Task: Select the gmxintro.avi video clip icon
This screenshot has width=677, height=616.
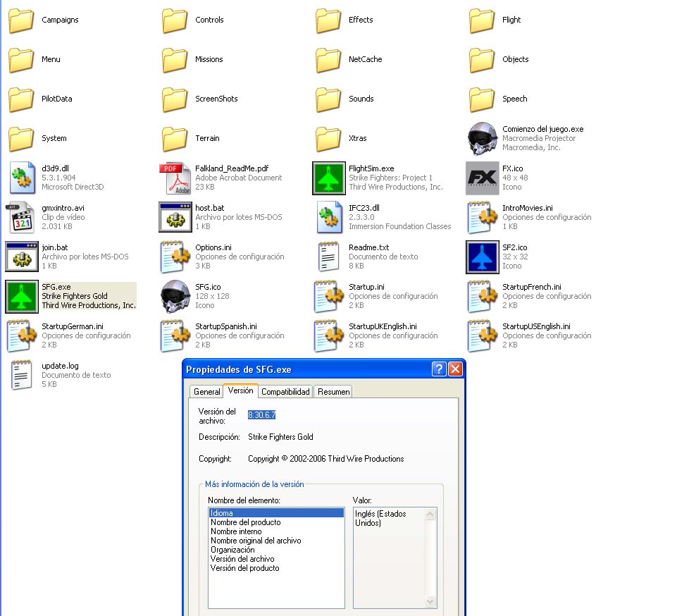Action: pyautogui.click(x=20, y=217)
